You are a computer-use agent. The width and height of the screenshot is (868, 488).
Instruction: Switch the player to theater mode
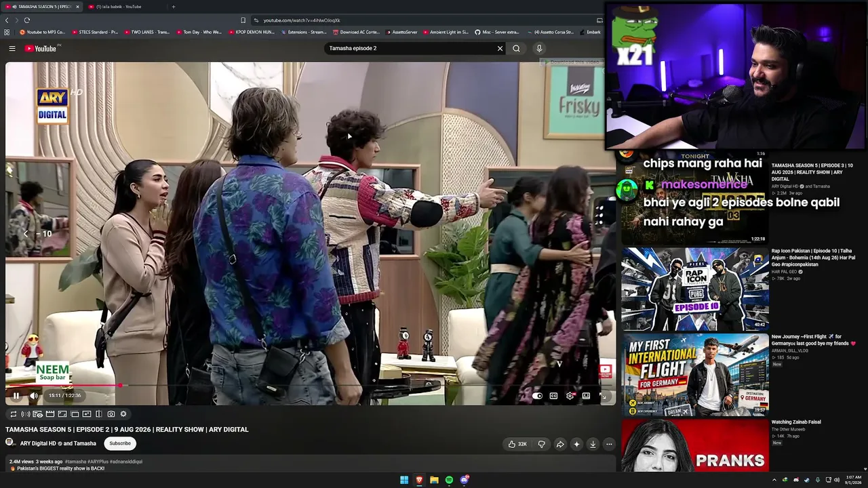tap(586, 396)
